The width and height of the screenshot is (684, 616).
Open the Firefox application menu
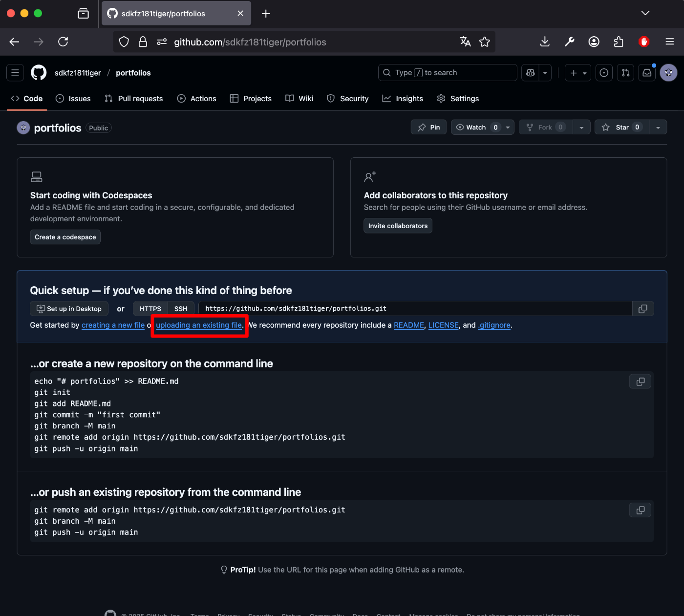point(670,42)
